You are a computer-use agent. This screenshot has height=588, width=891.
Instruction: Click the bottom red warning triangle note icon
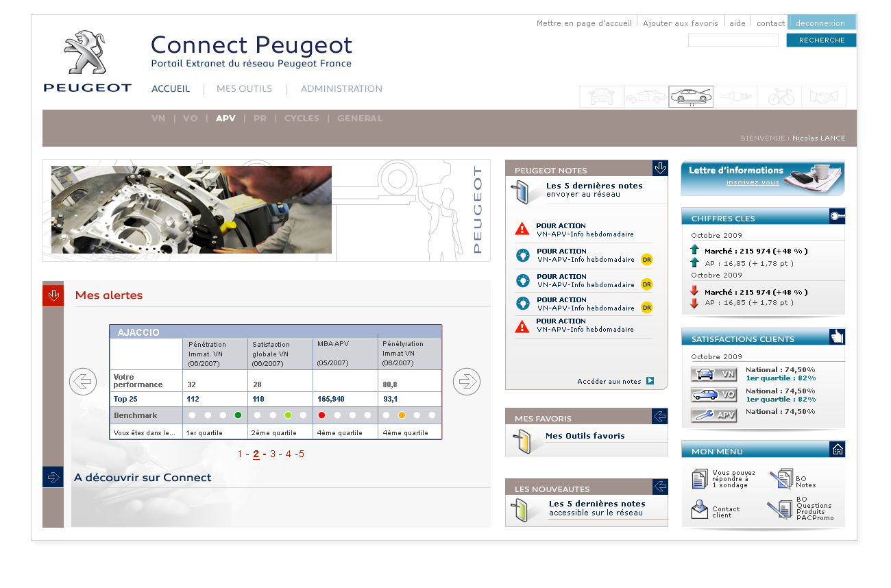[x=522, y=326]
